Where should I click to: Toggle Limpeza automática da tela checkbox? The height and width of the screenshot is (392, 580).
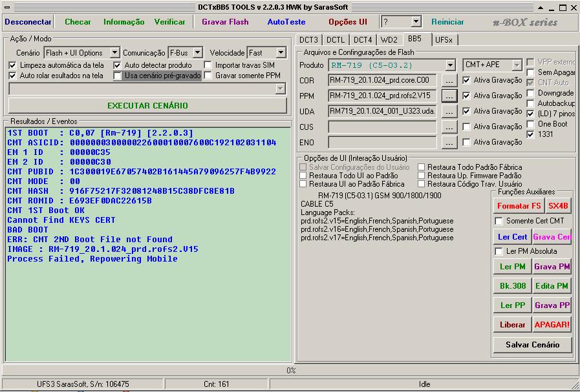pos(12,65)
